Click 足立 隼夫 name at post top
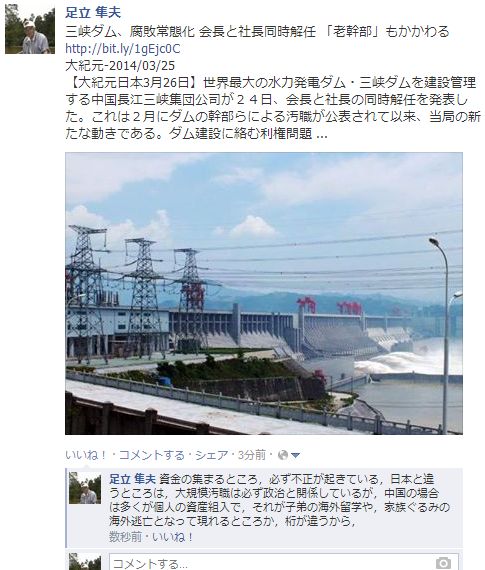The image size is (485, 570). coord(93,13)
